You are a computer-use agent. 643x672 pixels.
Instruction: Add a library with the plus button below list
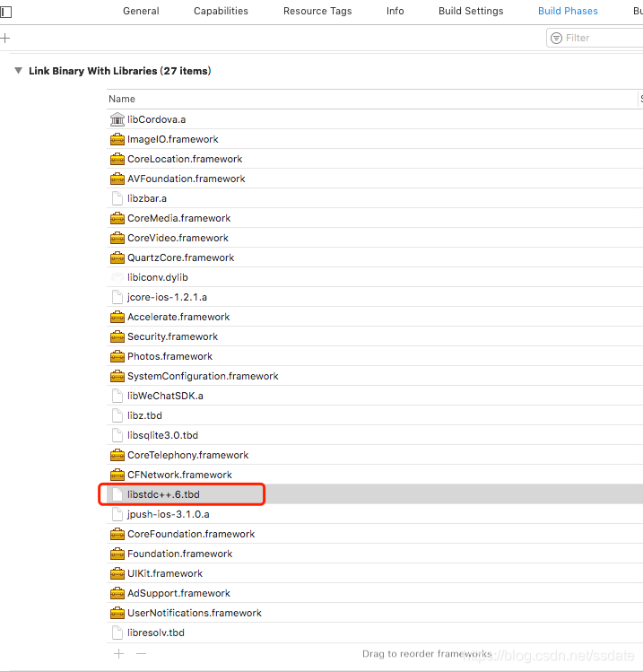[x=118, y=653]
